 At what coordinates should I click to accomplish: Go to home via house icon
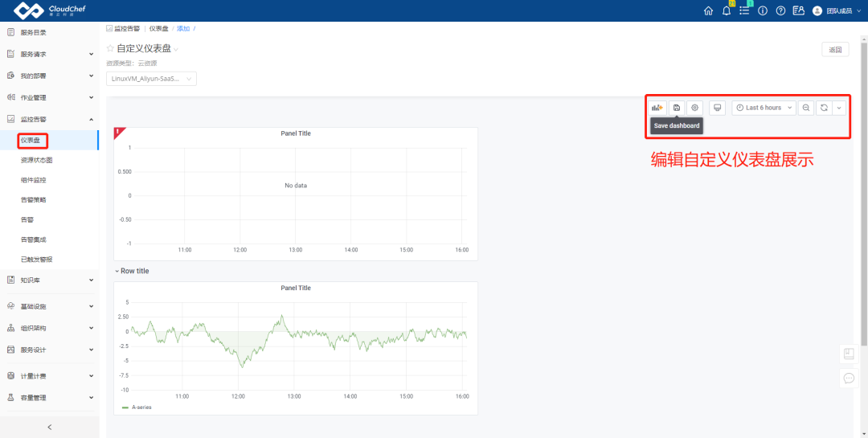(708, 10)
